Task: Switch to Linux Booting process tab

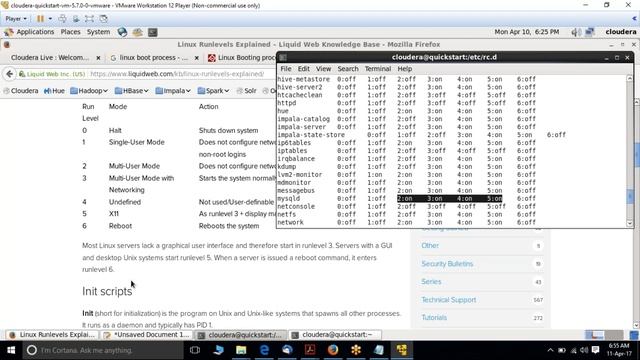Action: coord(241,58)
